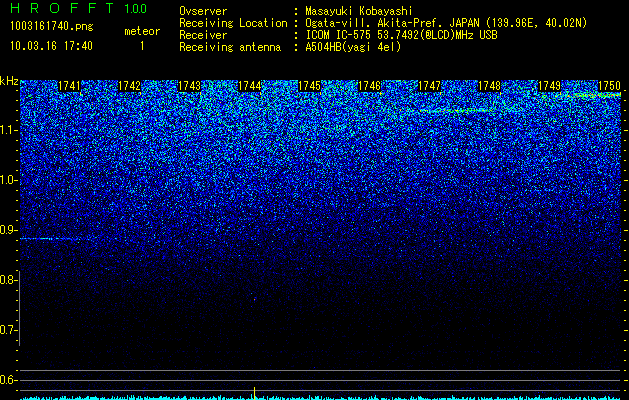Click the 1.0 frequency axis label

[x=8, y=181]
